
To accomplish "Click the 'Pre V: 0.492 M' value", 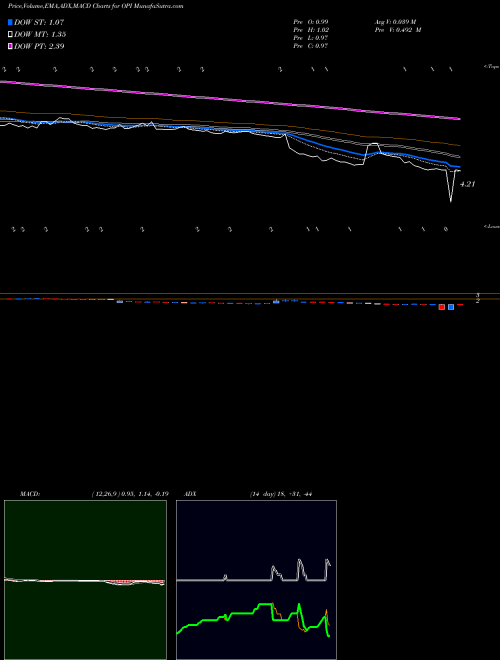I will coord(398,30).
